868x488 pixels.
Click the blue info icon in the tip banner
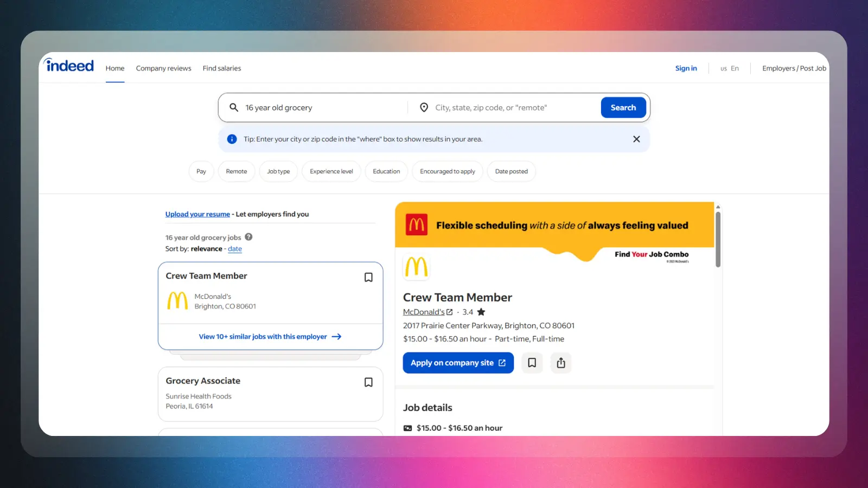point(232,139)
